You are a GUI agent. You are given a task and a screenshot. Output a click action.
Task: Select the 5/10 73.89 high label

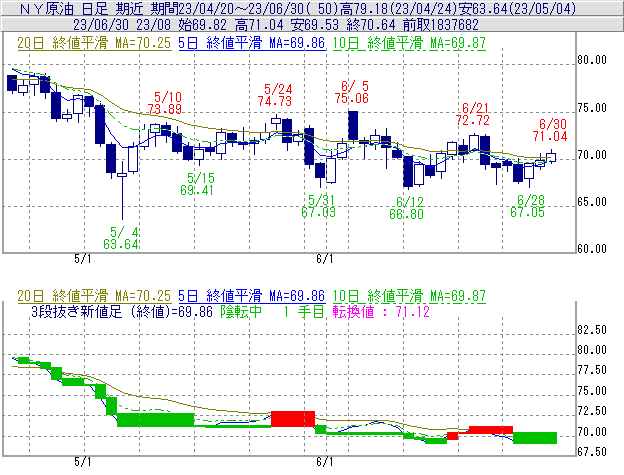point(165,103)
